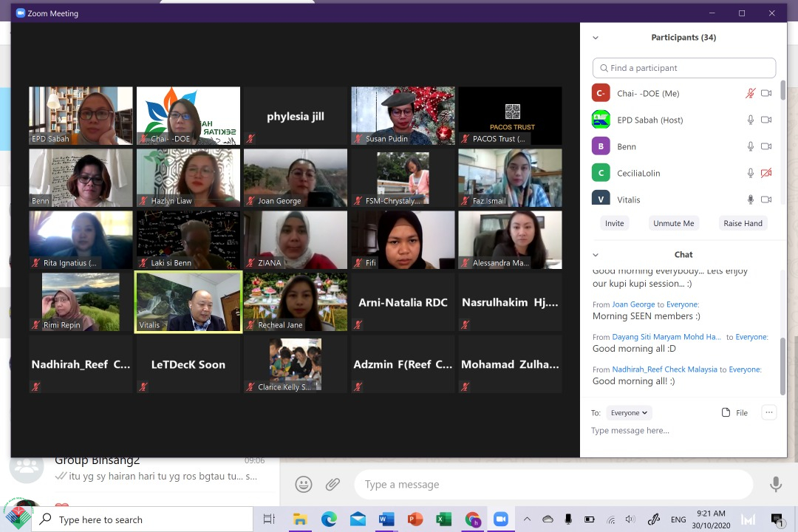Image resolution: width=798 pixels, height=532 pixels.
Task: Click the EPD Sabah host avatar icon
Action: point(601,120)
